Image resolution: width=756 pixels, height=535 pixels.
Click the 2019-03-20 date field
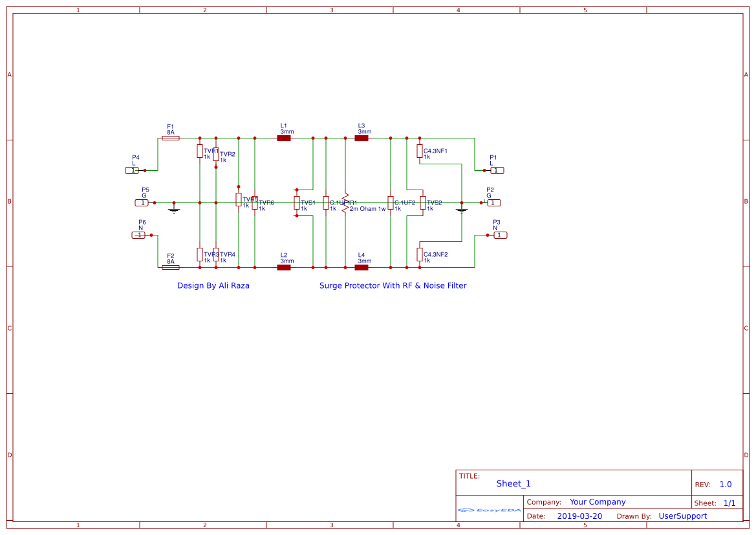[579, 516]
